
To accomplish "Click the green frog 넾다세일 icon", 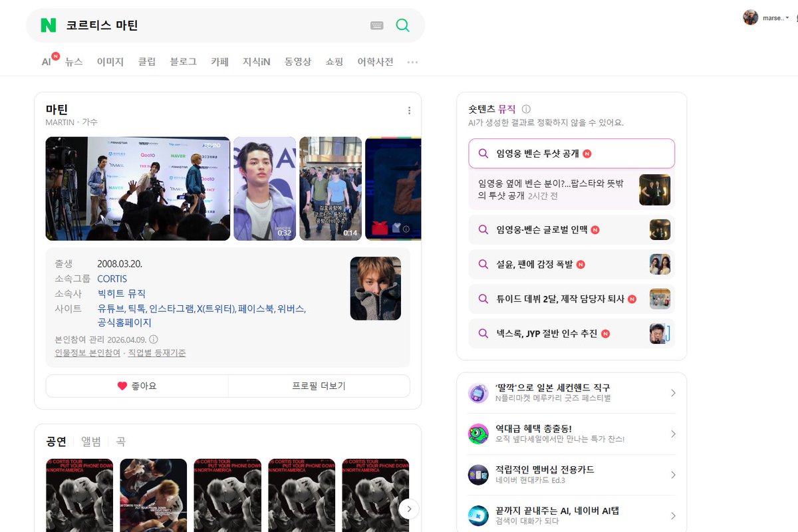I will coord(478,434).
